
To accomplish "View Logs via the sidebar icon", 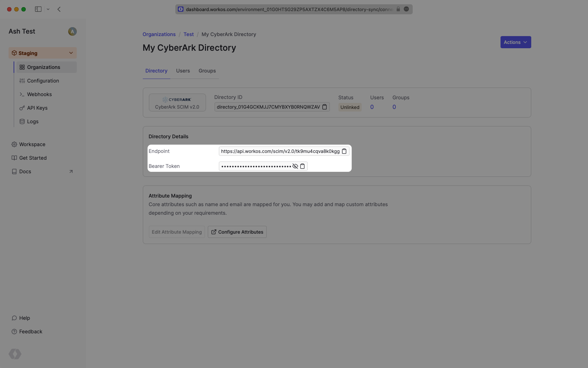I will click(x=33, y=121).
